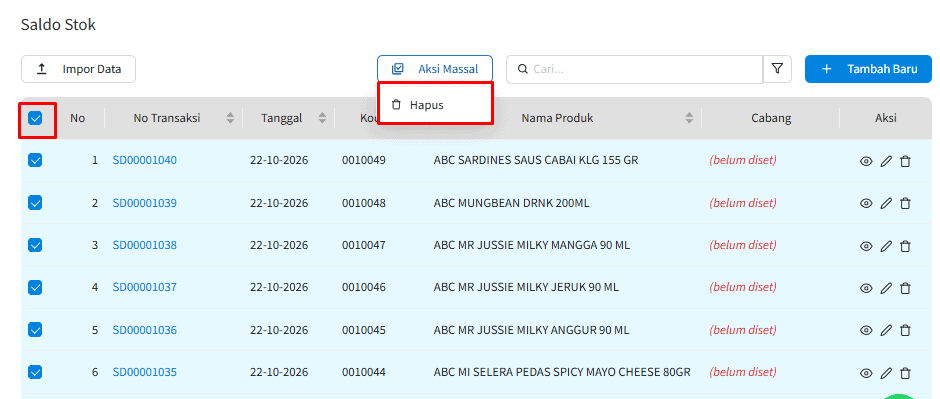Edit the SD00001037 row with pencil icon
The image size is (940, 399).
(886, 288)
